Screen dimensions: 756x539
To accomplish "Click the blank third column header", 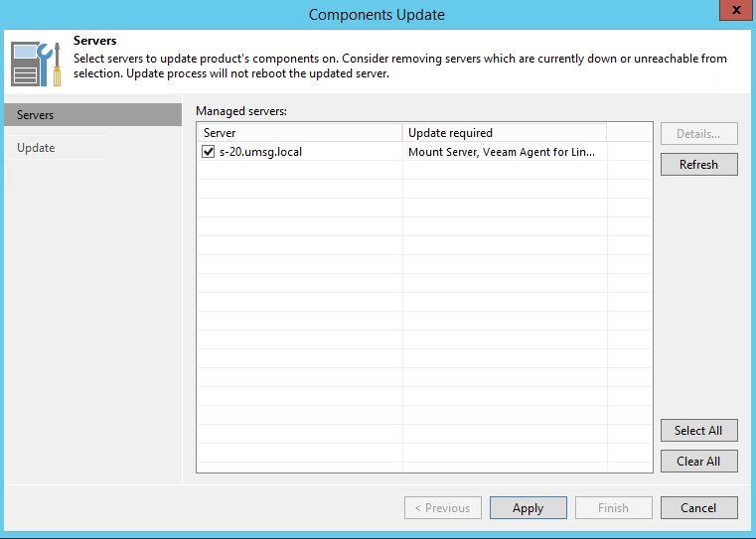I will click(629, 133).
